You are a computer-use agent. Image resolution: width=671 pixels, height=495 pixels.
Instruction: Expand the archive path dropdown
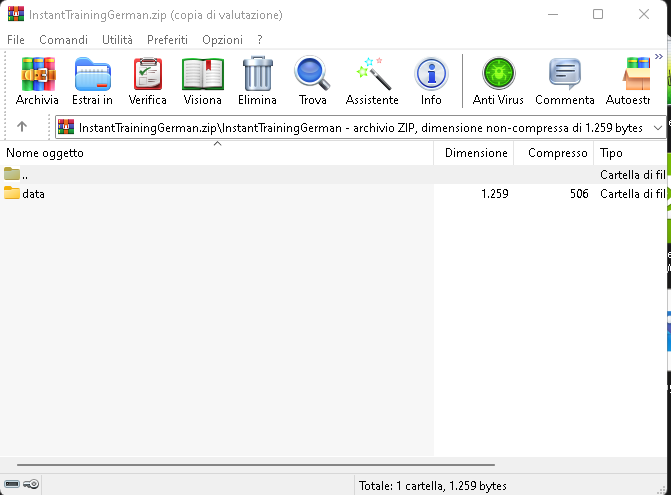pyautogui.click(x=658, y=128)
